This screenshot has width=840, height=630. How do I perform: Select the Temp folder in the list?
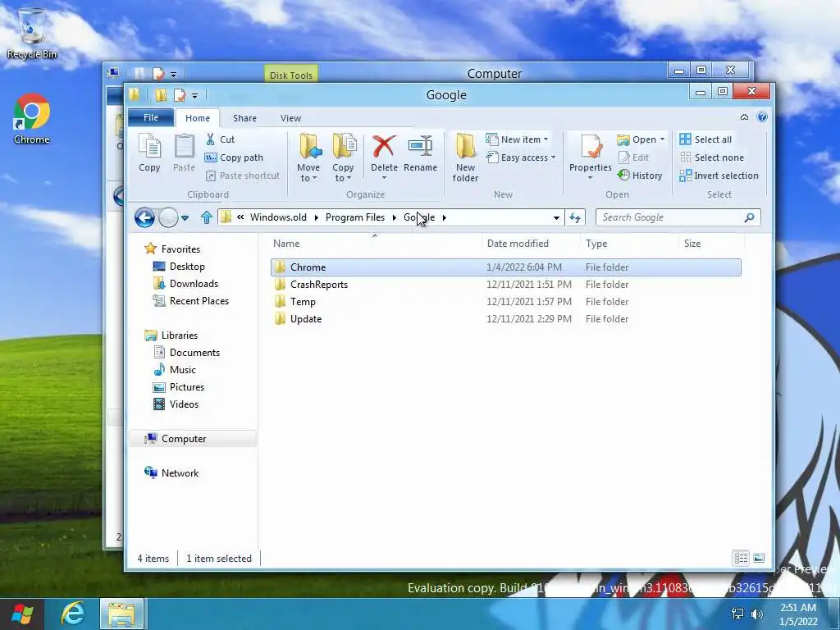click(x=505, y=302)
